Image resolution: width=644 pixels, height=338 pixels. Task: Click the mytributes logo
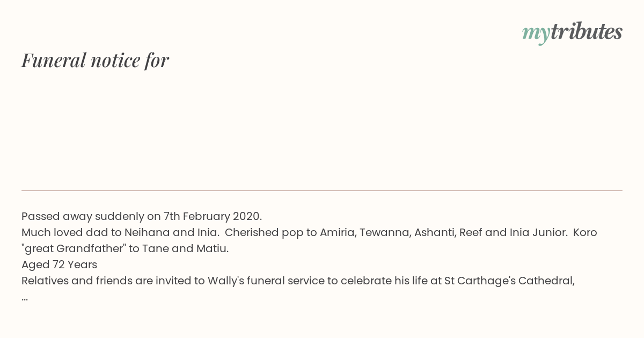coord(572,32)
